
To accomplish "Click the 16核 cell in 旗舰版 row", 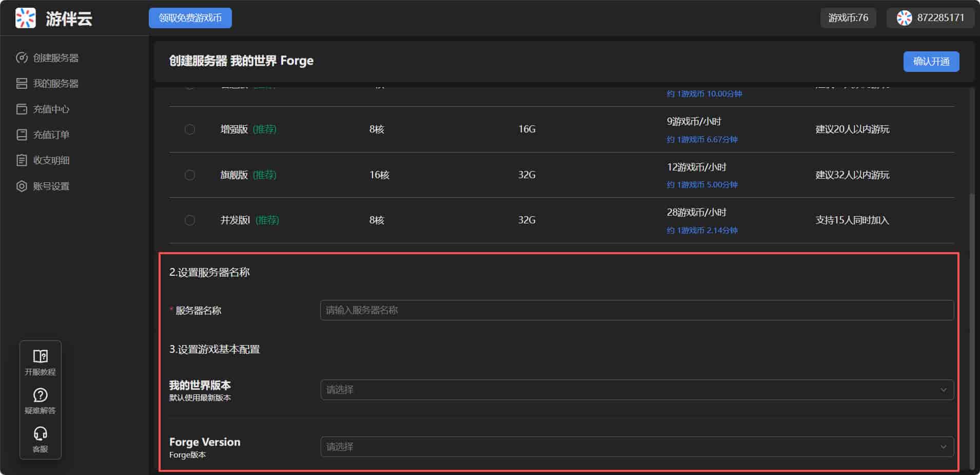I will [x=379, y=175].
